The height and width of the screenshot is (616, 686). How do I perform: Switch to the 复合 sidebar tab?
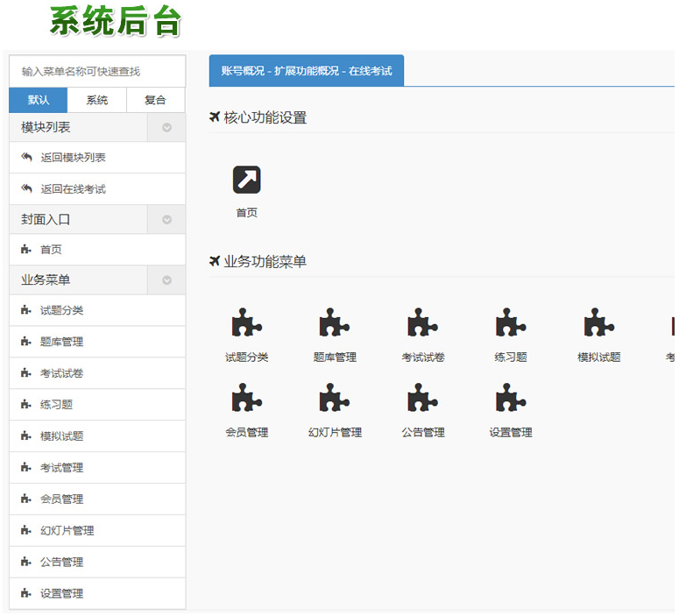155,100
